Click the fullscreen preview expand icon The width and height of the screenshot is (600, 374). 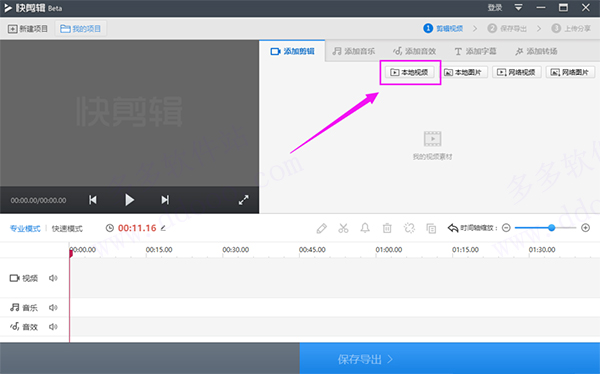[x=243, y=200]
